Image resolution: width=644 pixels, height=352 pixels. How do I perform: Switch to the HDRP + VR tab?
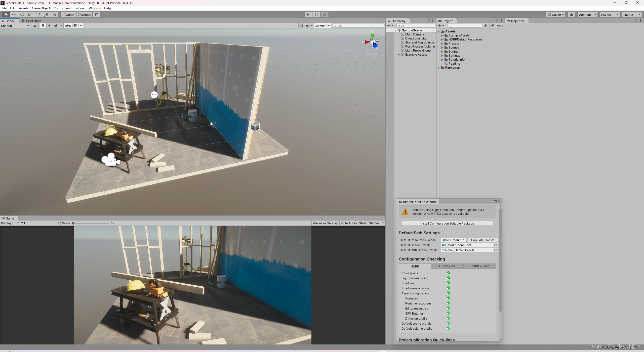pyautogui.click(x=447, y=266)
